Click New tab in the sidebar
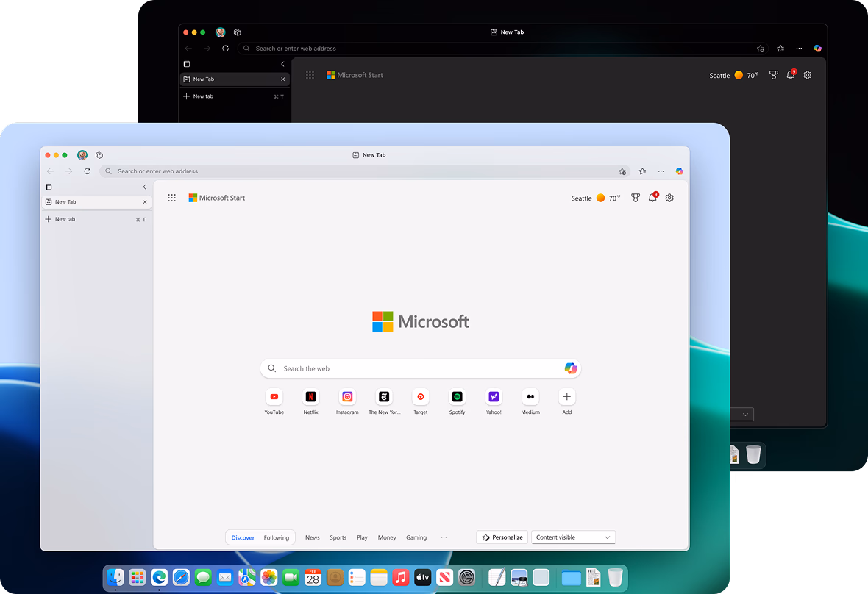Viewport: 868px width, 594px height. 65,219
